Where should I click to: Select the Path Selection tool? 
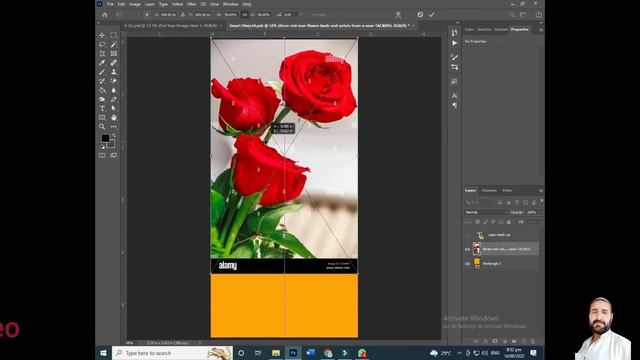coord(114,108)
